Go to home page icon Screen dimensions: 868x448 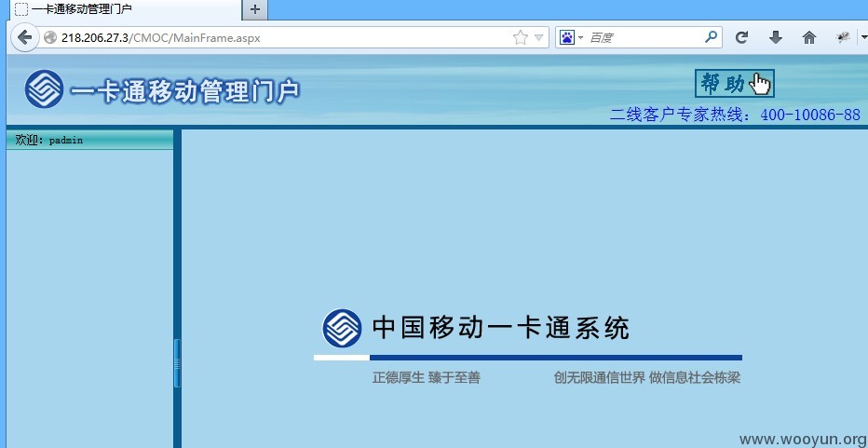click(x=808, y=37)
